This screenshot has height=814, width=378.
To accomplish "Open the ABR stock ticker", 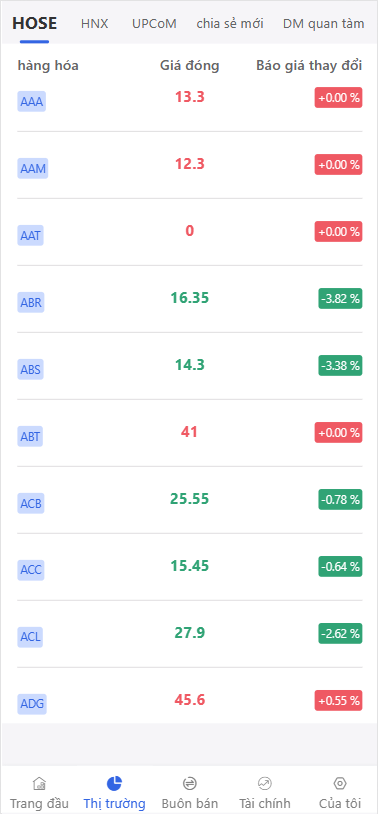I will [x=31, y=303].
